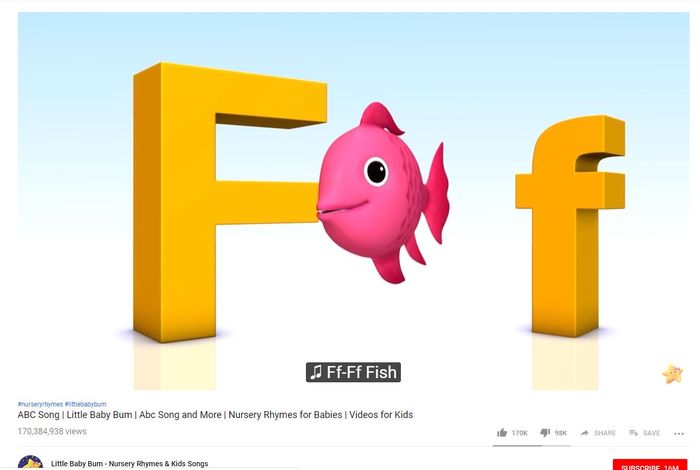Open the #littlebabybum hashtag link

click(86, 404)
